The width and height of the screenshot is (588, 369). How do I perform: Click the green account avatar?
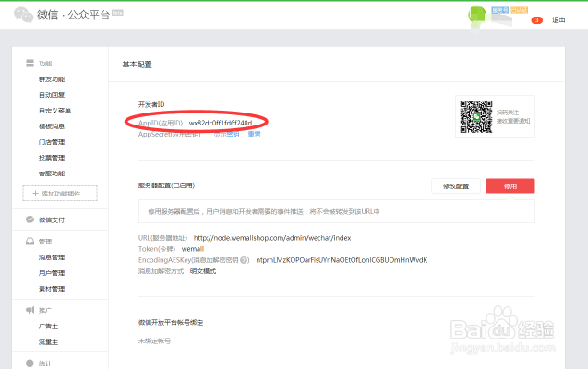[477, 16]
